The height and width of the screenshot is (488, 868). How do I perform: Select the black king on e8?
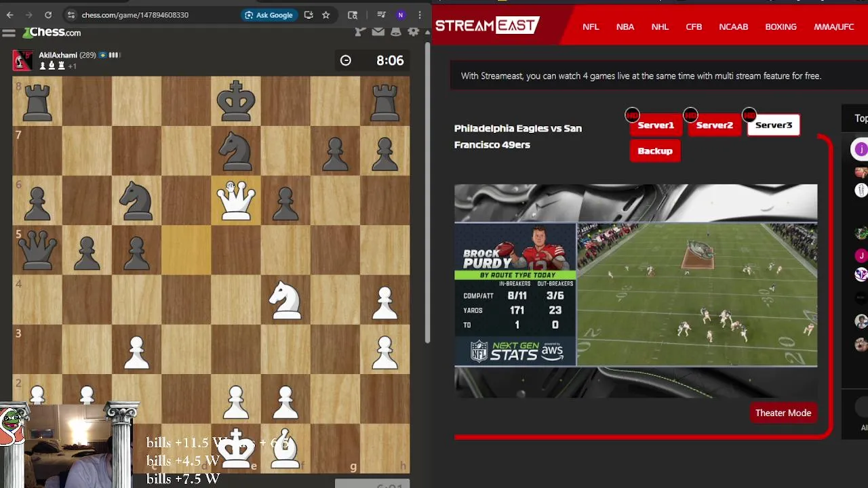coord(236,101)
